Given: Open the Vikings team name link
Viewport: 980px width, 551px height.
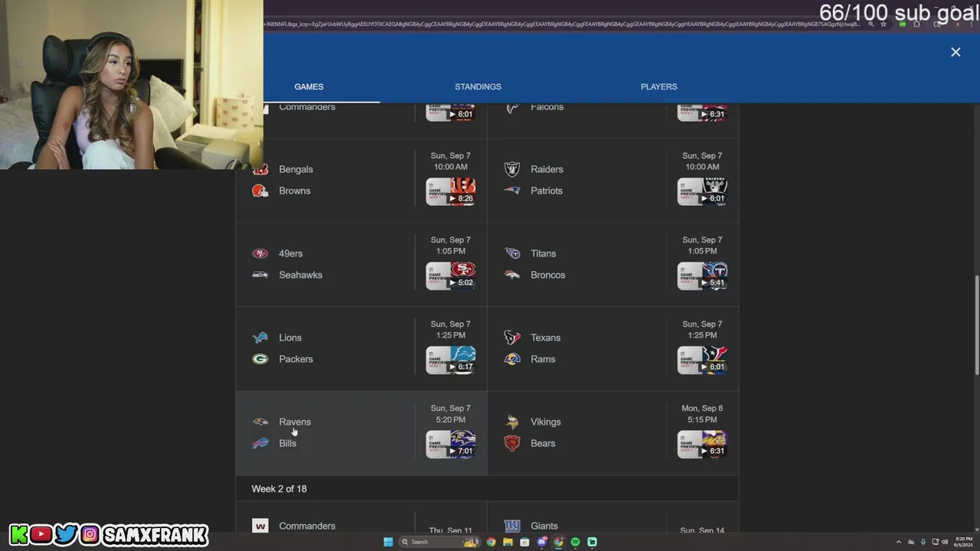Looking at the screenshot, I should (x=546, y=422).
